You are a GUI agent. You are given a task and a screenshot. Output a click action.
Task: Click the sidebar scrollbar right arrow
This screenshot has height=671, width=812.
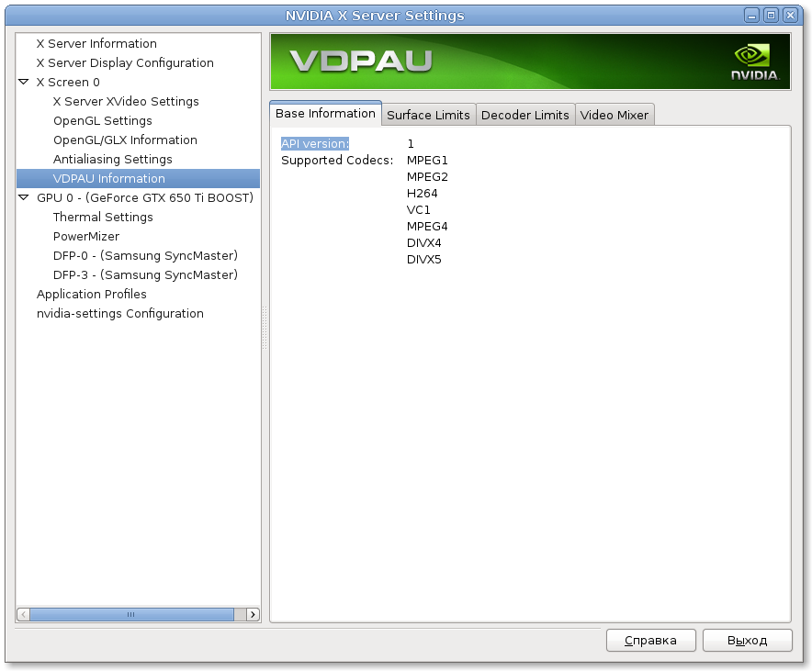pyautogui.click(x=253, y=614)
